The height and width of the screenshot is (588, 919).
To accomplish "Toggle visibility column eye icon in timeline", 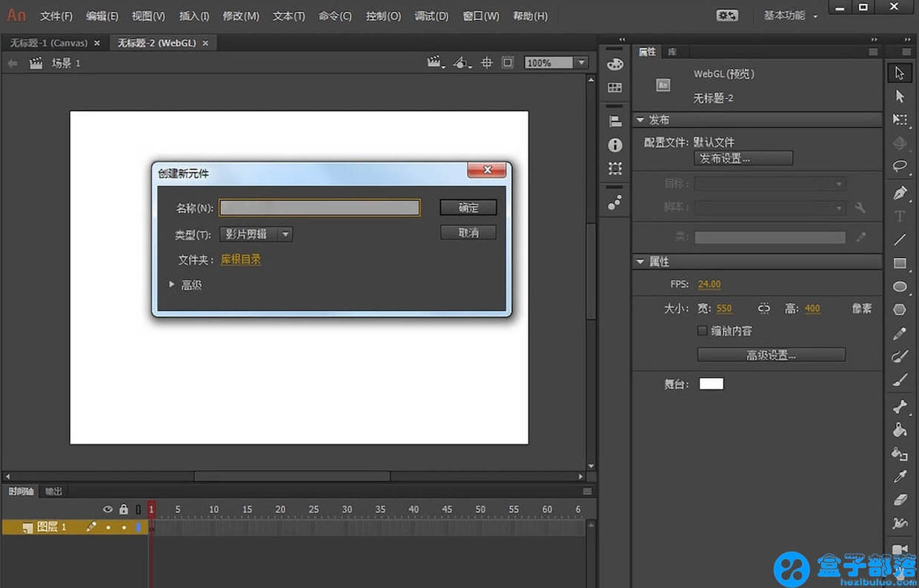I will (x=108, y=510).
